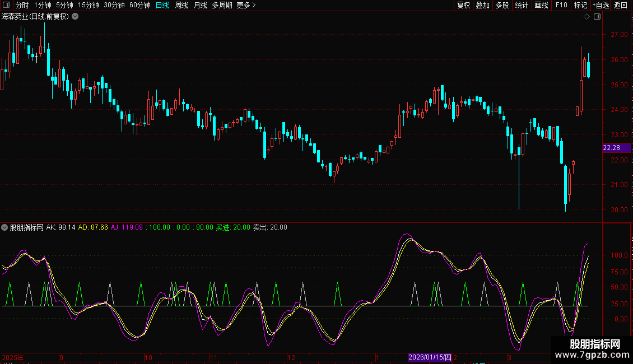Click the purple 22.28 price tag
Screen dimensions: 633x364
click(x=611, y=148)
